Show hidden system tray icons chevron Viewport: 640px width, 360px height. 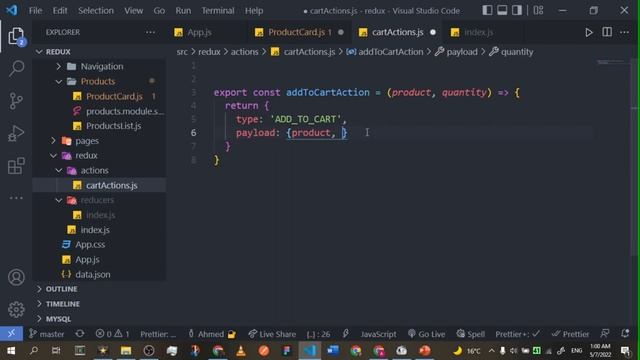coord(491,351)
